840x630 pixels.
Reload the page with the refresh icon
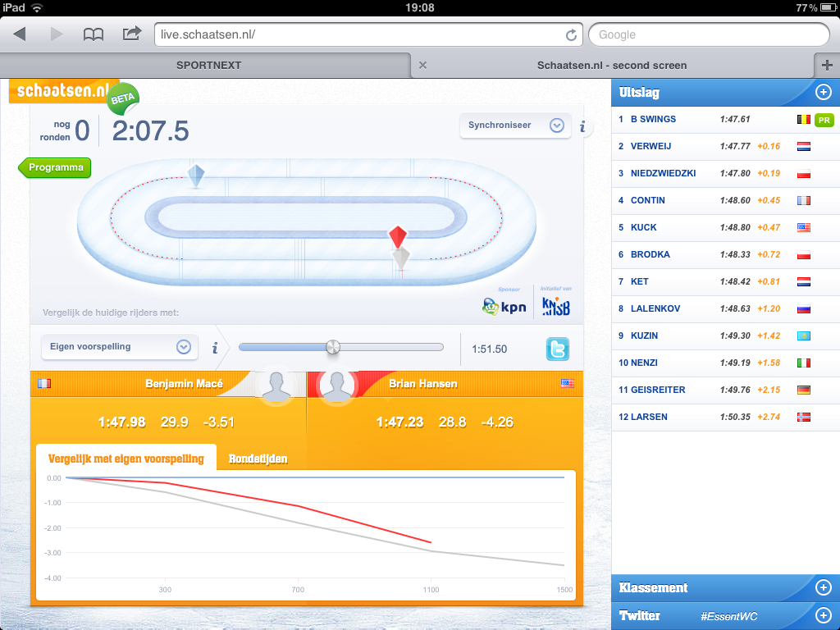571,34
